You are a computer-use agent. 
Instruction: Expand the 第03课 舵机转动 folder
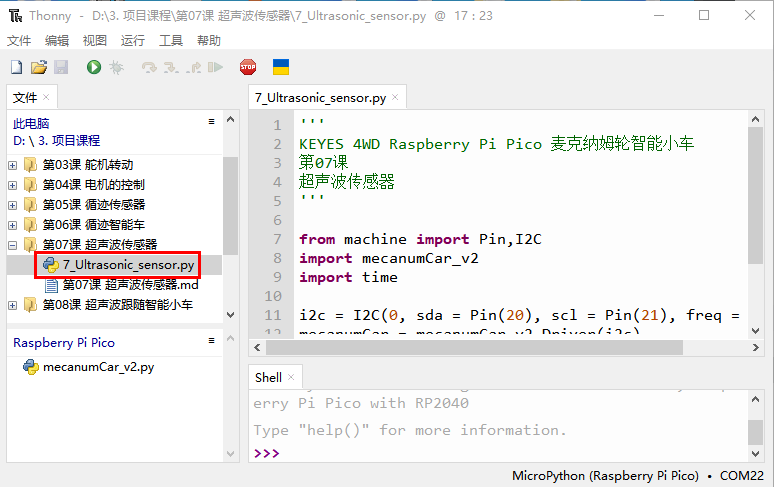coord(13,165)
